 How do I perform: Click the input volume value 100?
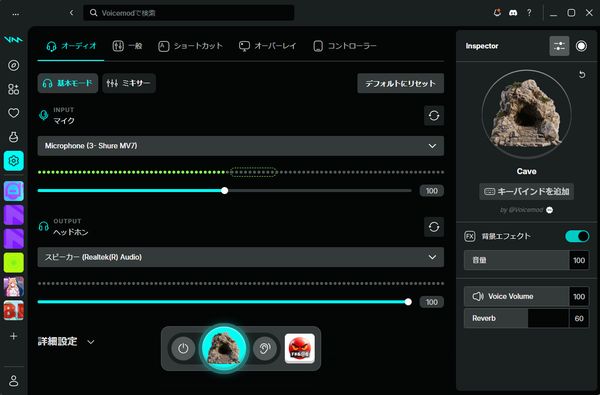pos(432,191)
